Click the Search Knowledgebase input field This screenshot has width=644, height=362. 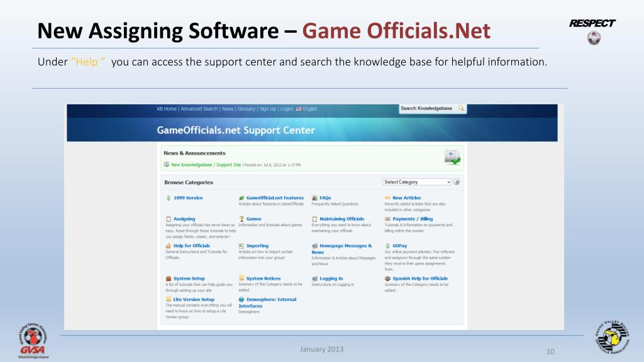pos(428,108)
